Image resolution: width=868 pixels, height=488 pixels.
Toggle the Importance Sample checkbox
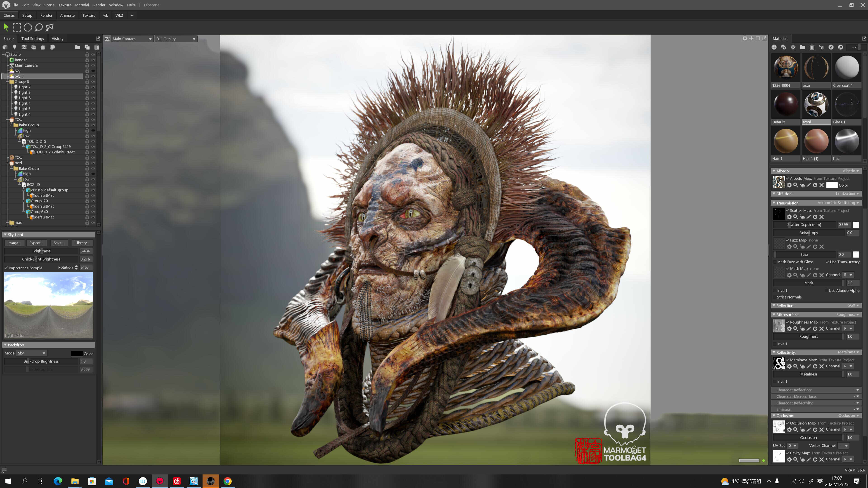[6, 268]
